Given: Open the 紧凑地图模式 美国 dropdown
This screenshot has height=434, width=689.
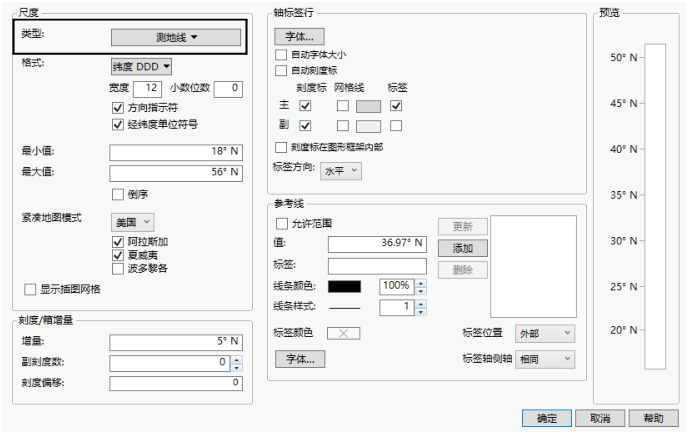Looking at the screenshot, I should (x=133, y=223).
